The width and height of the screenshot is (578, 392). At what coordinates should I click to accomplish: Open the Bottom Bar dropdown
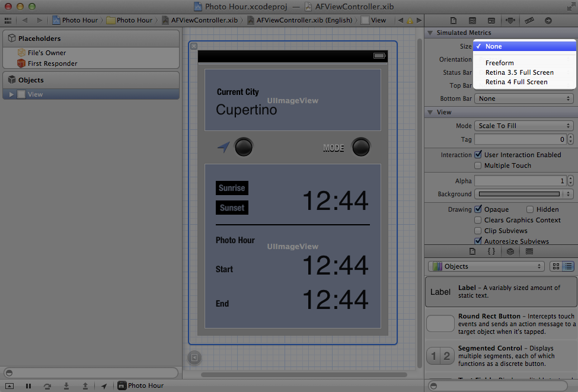[524, 98]
